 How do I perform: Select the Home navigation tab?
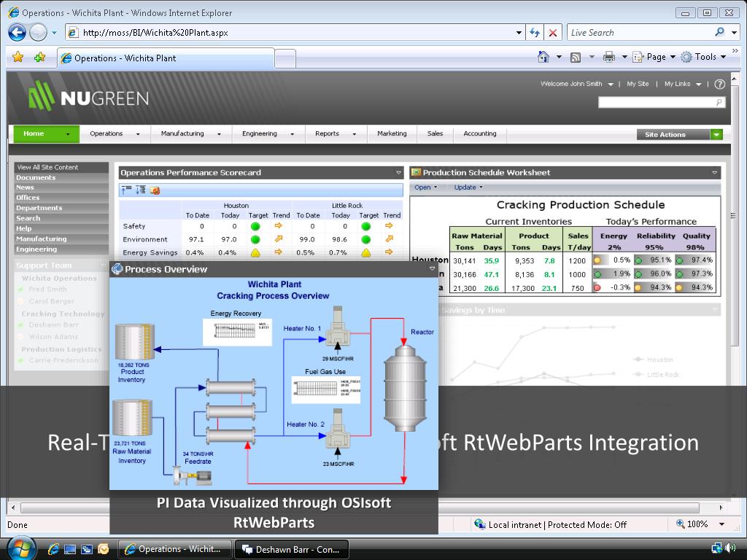click(46, 134)
